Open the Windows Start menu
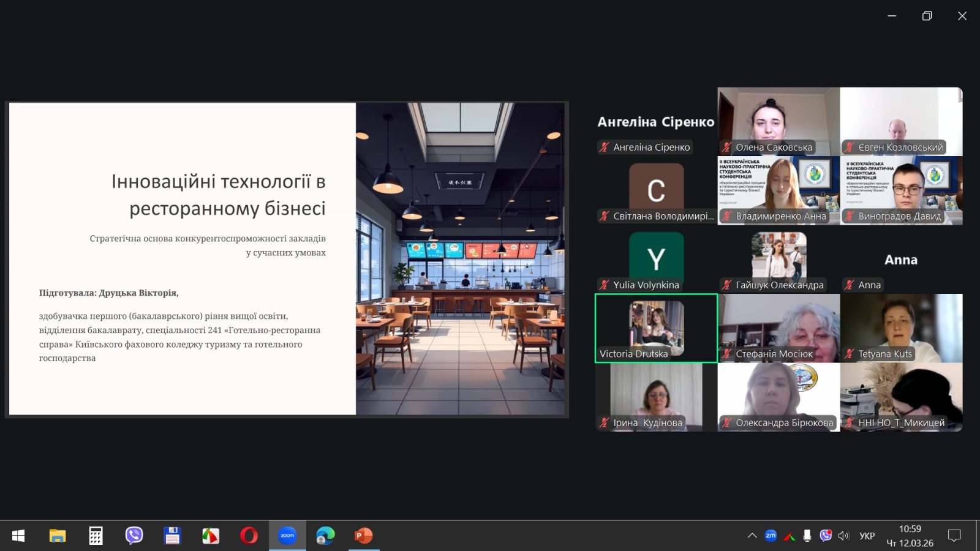The width and height of the screenshot is (980, 551). coord(18,536)
